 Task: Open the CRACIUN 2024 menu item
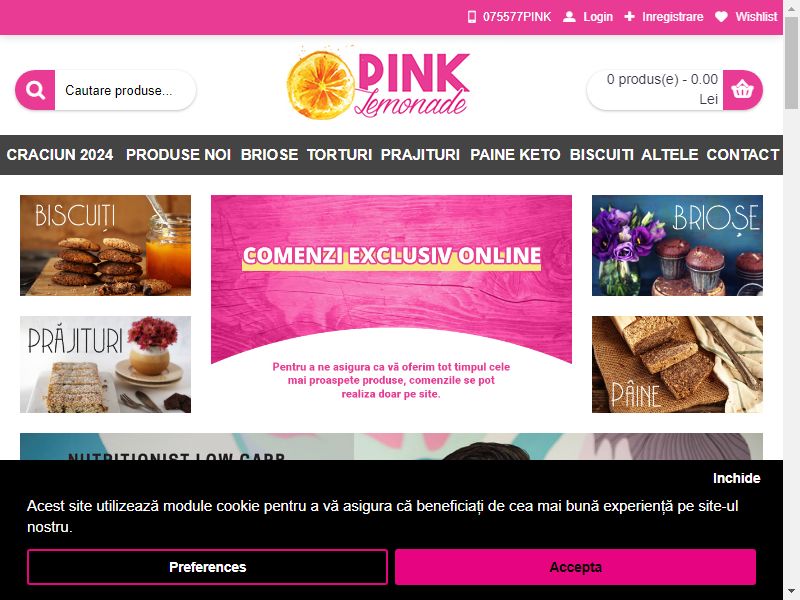click(x=60, y=155)
